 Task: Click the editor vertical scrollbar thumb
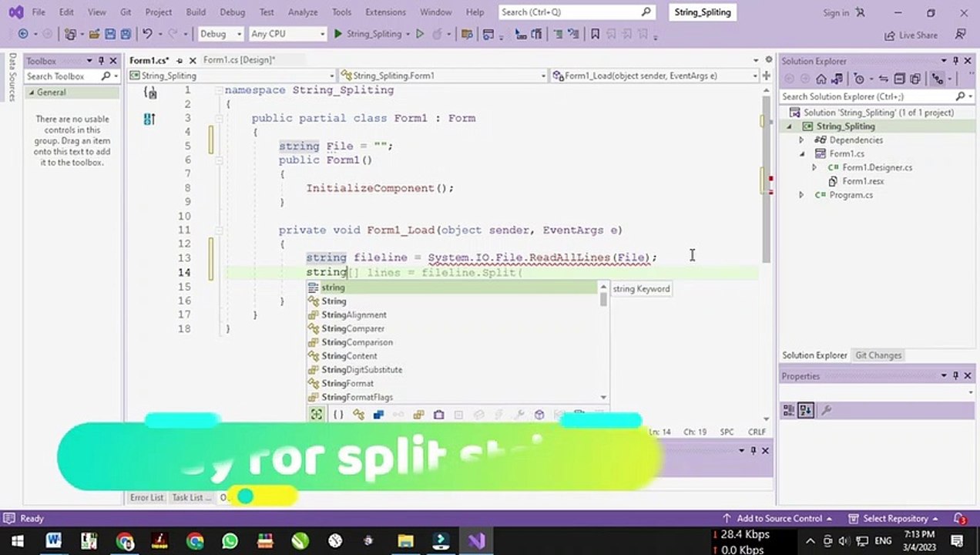[x=765, y=179]
